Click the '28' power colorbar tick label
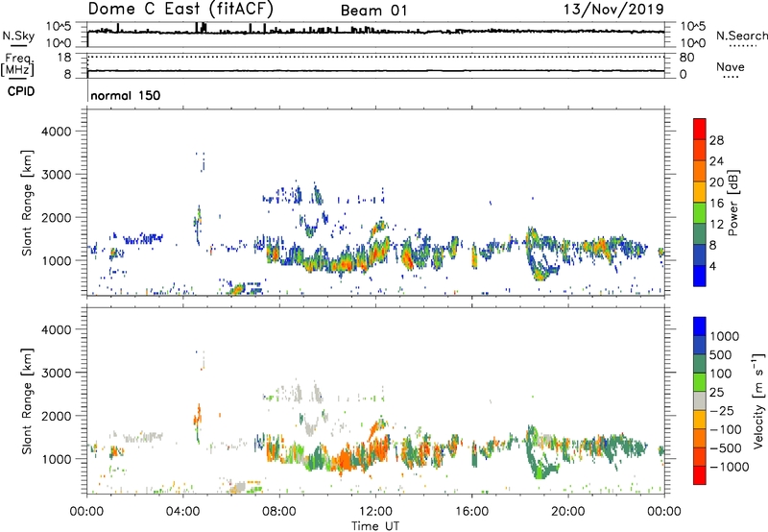The image size is (768, 532). tap(716, 140)
